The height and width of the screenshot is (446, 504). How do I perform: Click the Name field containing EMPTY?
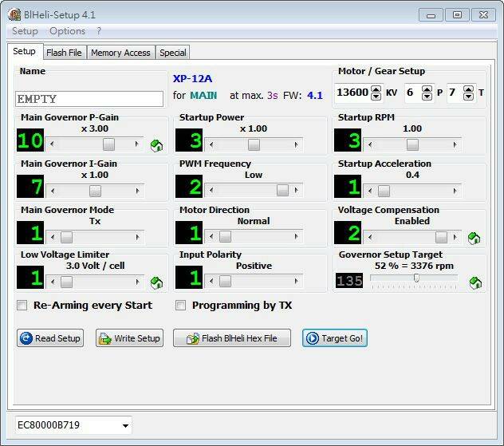(89, 99)
